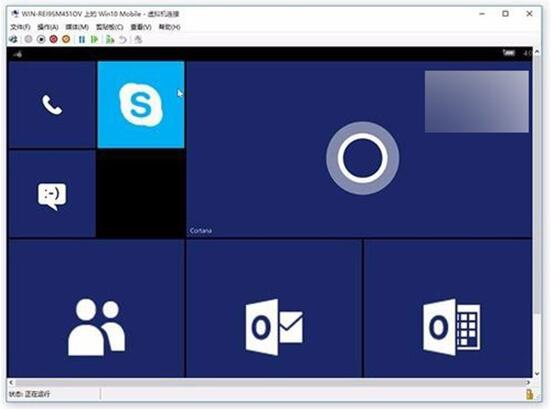
Task: Click the lock icon in window status bar
Action: [x=530, y=394]
